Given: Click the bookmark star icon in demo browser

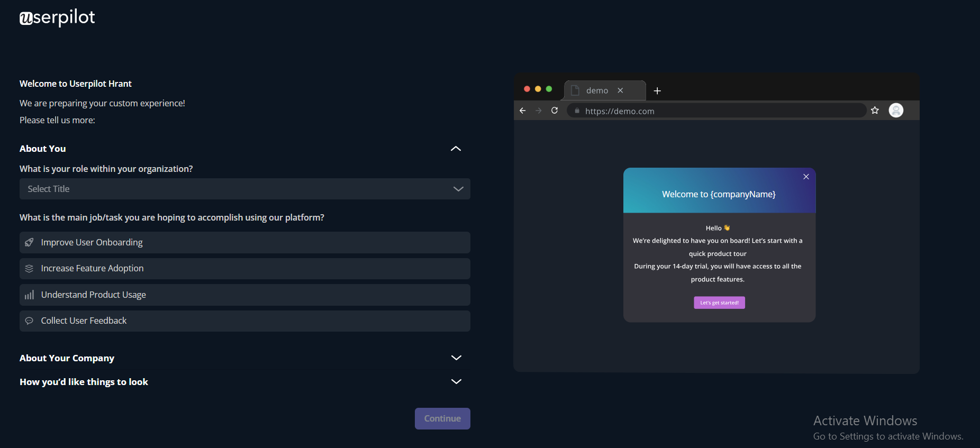Looking at the screenshot, I should 875,111.
